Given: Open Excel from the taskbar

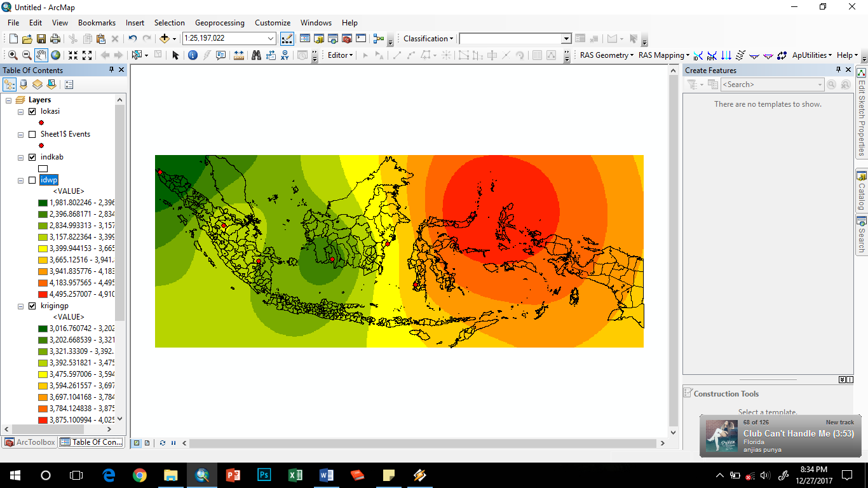Looking at the screenshot, I should point(295,475).
